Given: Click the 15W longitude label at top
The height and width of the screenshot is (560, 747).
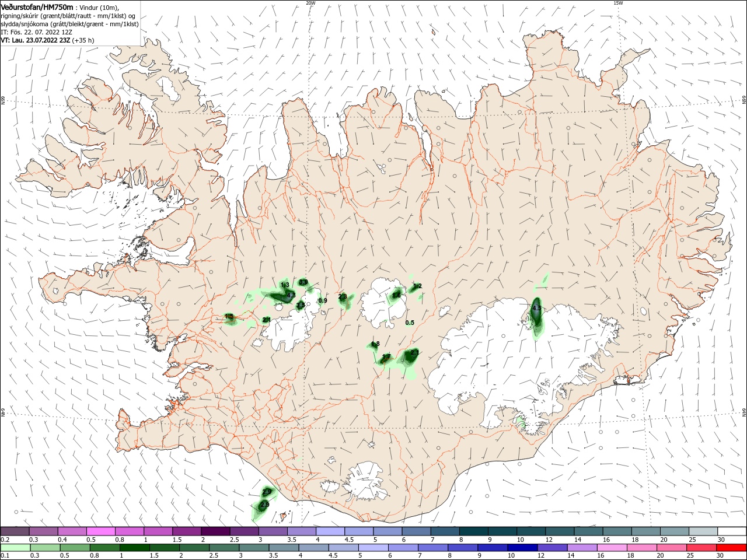Looking at the screenshot, I should coord(619,3).
